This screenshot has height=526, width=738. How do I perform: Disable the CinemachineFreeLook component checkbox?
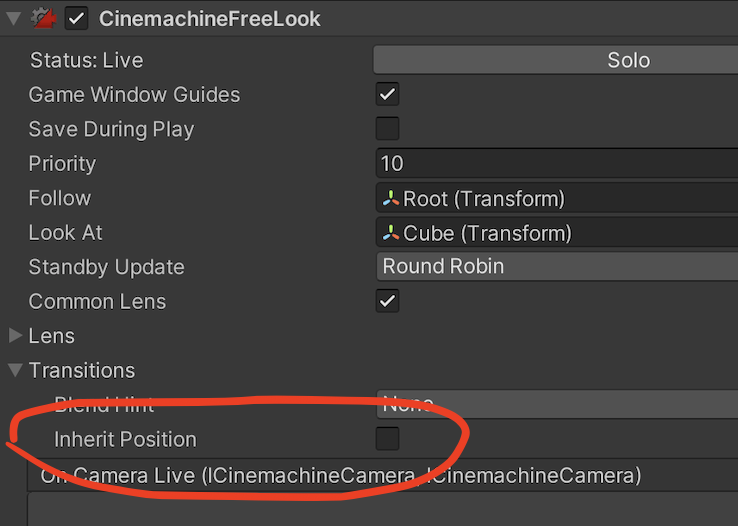pyautogui.click(x=76, y=19)
